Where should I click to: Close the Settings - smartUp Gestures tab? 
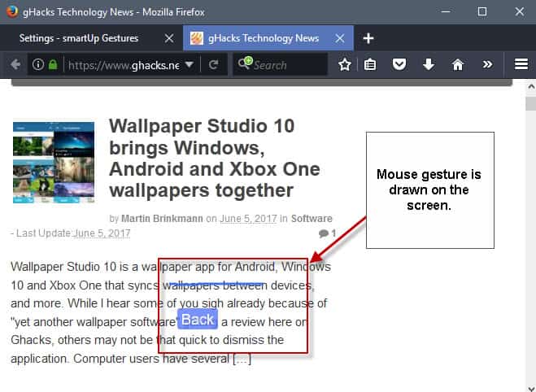pos(169,38)
